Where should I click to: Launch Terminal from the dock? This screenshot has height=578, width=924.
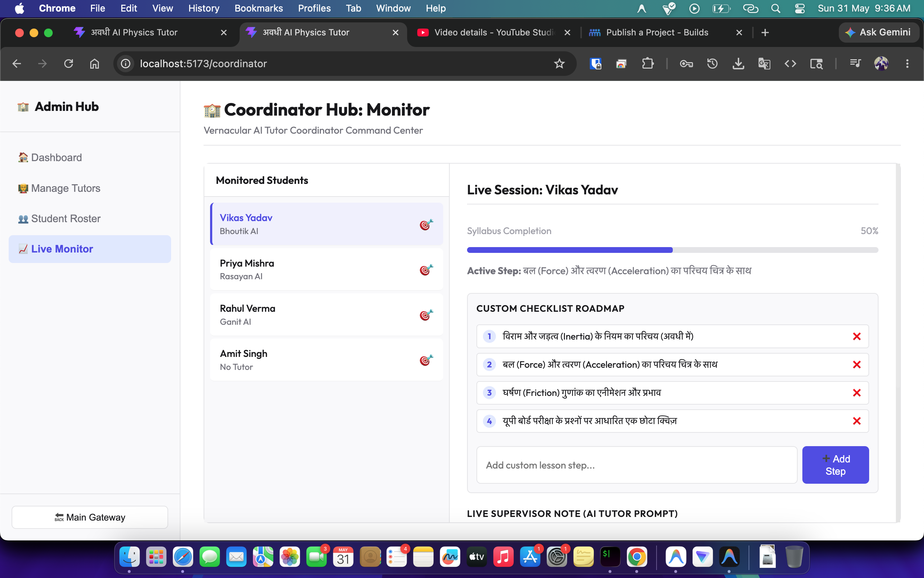[x=610, y=557]
